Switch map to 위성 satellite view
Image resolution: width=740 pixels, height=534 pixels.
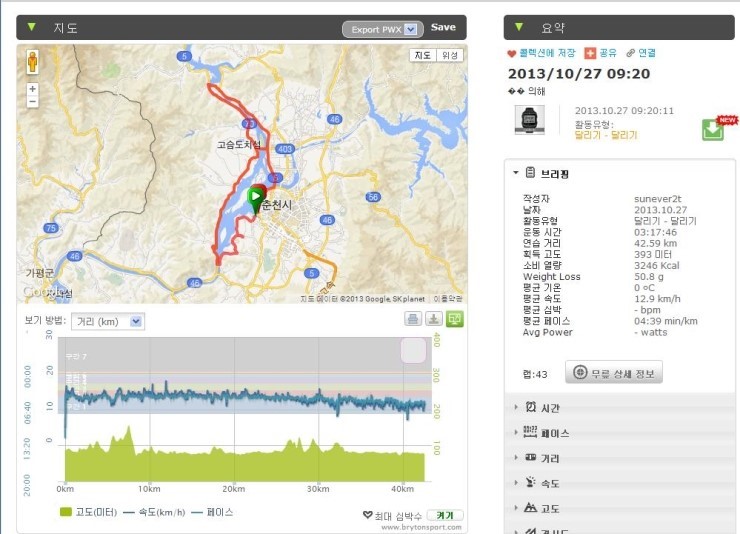point(451,57)
